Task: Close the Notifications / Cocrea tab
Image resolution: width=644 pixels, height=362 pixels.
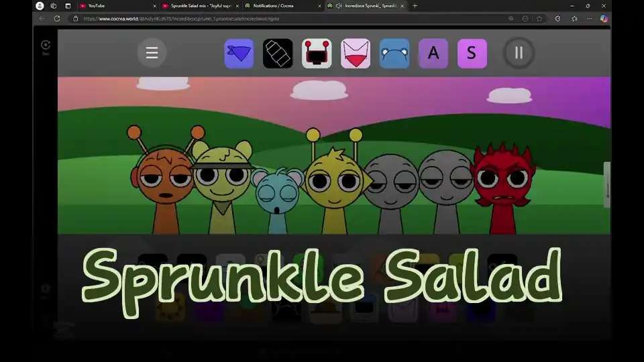Action: (320, 6)
